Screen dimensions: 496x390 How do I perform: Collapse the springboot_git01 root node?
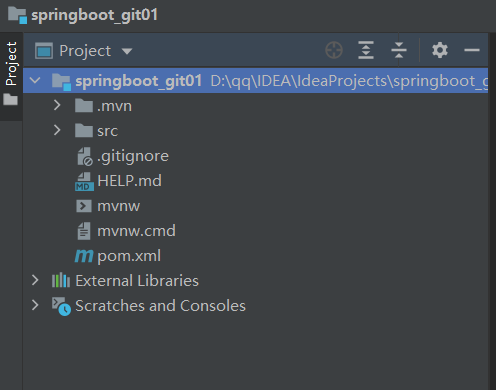[35, 80]
